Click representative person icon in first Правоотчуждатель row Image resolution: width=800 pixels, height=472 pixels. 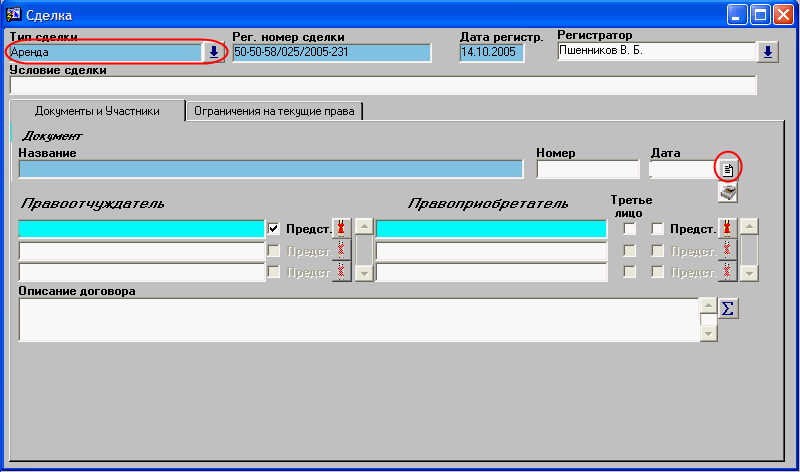341,228
